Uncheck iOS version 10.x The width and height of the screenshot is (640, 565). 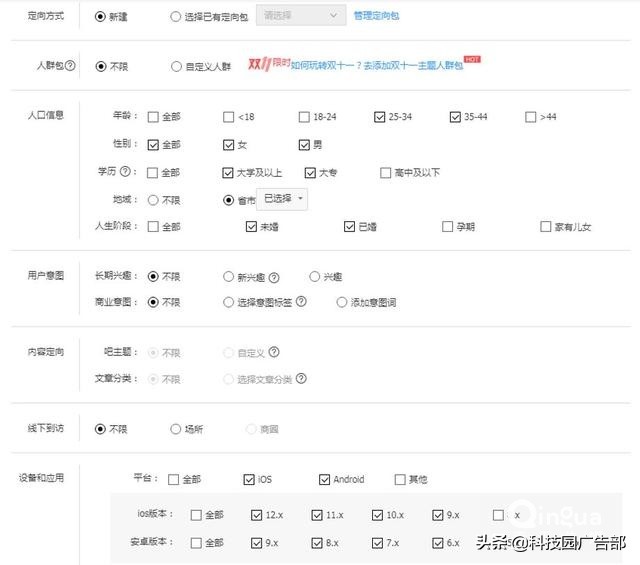[x=378, y=515]
